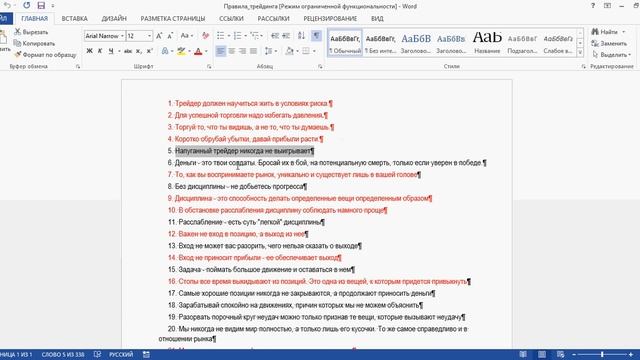Viewport: 640px width, 360px height.
Task: Toggle bold Ж formatting
Action: [x=89, y=51]
